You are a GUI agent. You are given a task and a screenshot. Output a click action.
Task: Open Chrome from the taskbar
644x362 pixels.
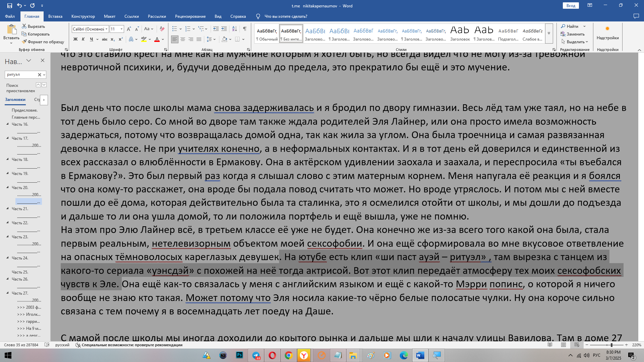tap(288, 355)
